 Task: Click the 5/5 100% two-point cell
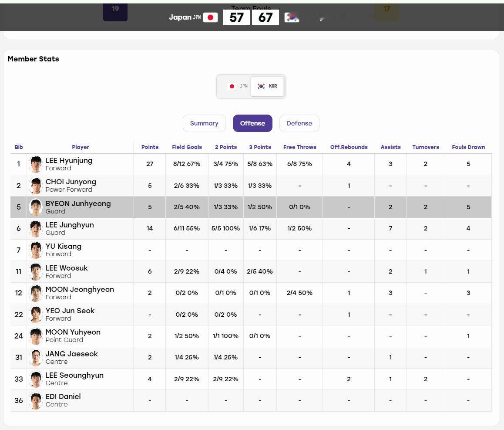tap(225, 229)
